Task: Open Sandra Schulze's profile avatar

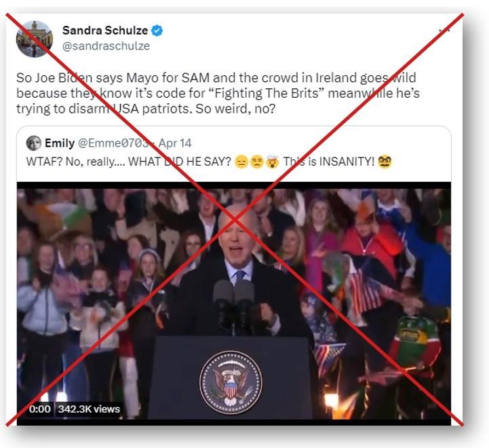Action: 35,39
